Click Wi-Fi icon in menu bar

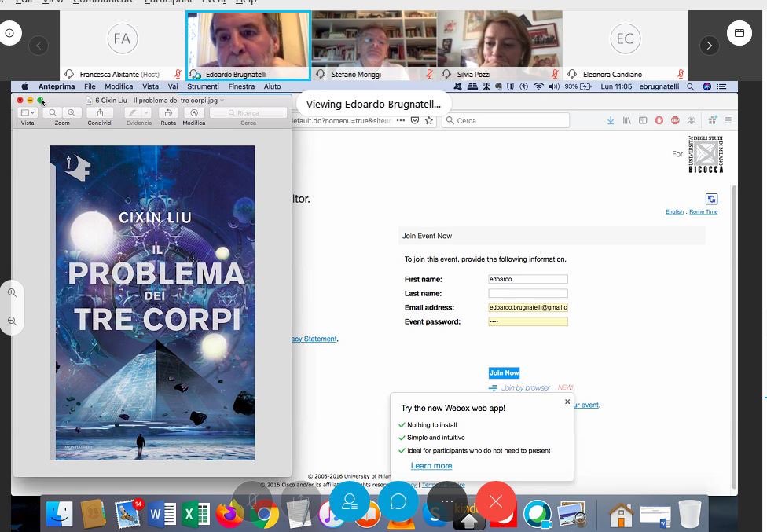click(538, 86)
